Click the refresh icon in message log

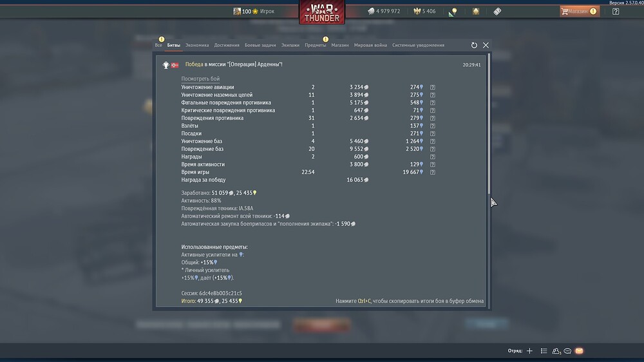point(474,45)
